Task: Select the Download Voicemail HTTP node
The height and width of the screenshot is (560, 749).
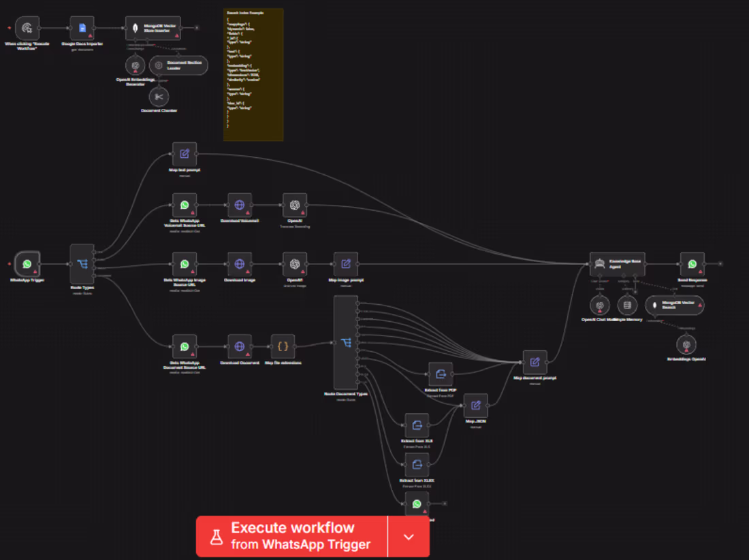Action: tap(240, 205)
